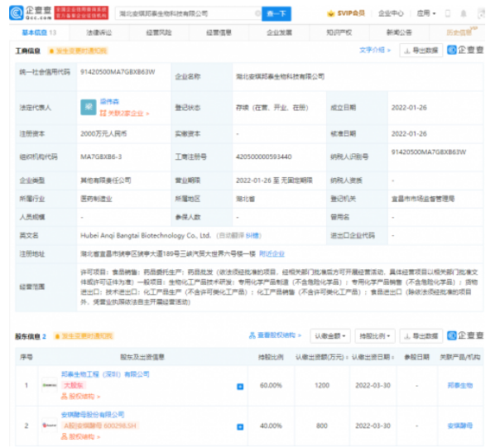Select the 组织机构代码 value MA7GBXB6-3

pyautogui.click(x=101, y=157)
